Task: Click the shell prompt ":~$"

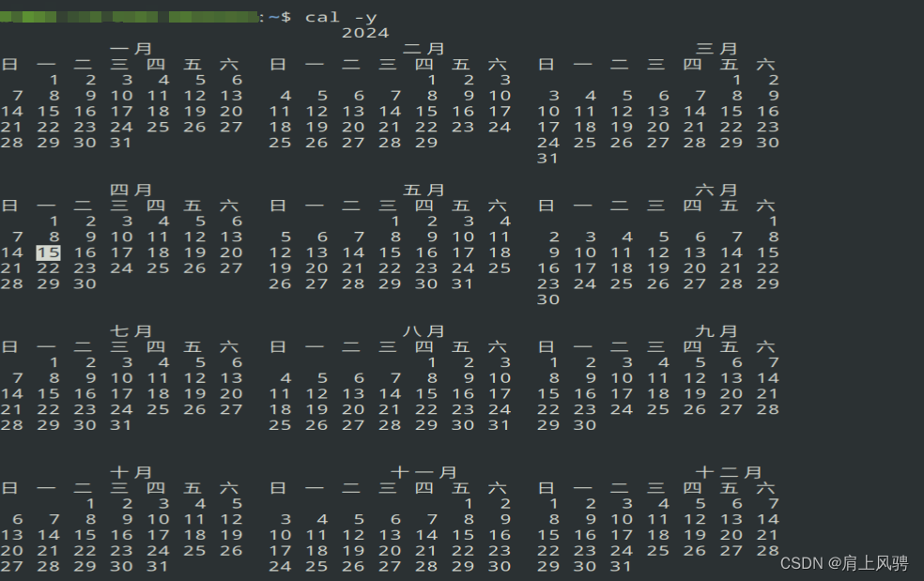Action: (x=275, y=18)
